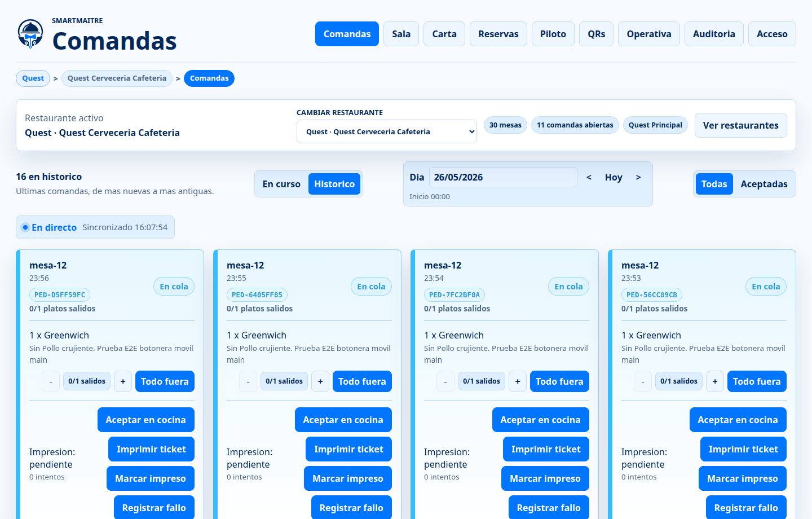The image size is (812, 519).
Task: Click Marcar impreso on PED-D5FF59FC card
Action: coord(151,478)
